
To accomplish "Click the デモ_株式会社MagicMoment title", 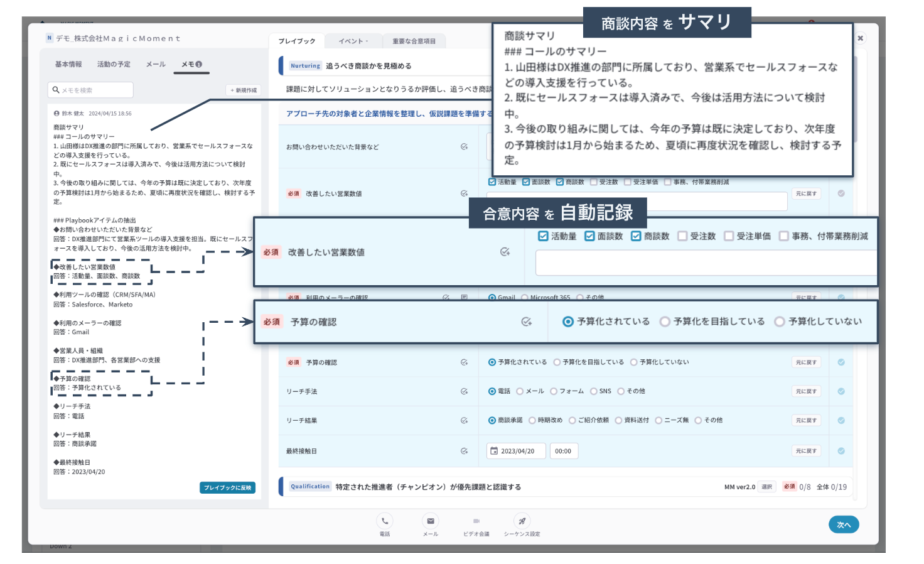I will point(118,38).
